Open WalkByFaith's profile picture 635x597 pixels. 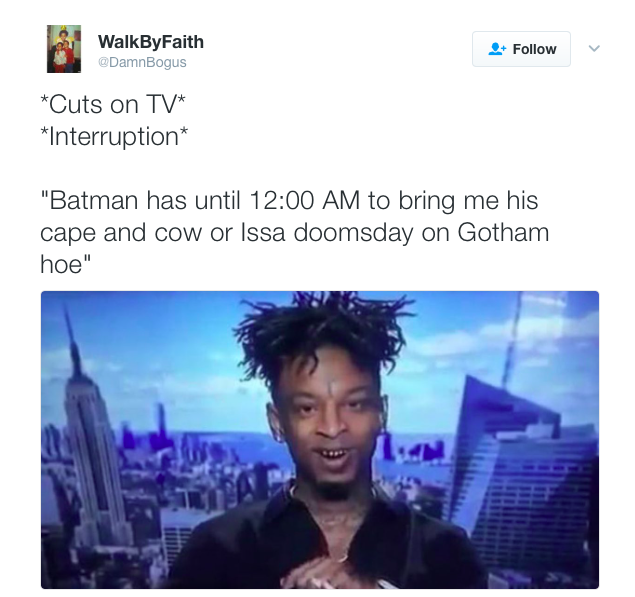click(64, 49)
